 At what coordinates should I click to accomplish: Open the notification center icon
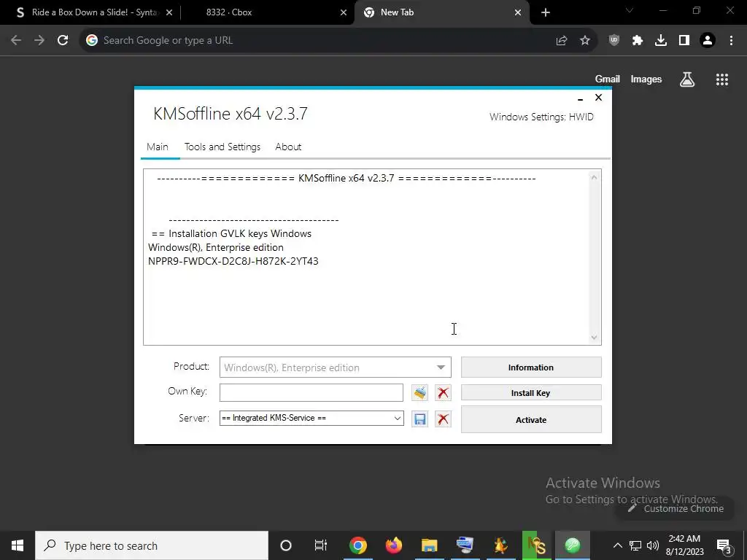point(724,545)
